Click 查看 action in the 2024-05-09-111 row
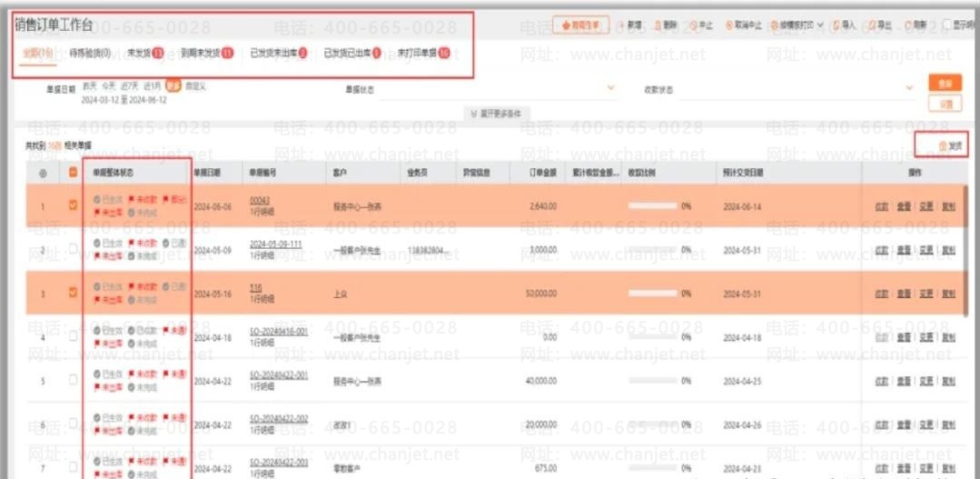Image resolution: width=980 pixels, height=479 pixels. 903,250
